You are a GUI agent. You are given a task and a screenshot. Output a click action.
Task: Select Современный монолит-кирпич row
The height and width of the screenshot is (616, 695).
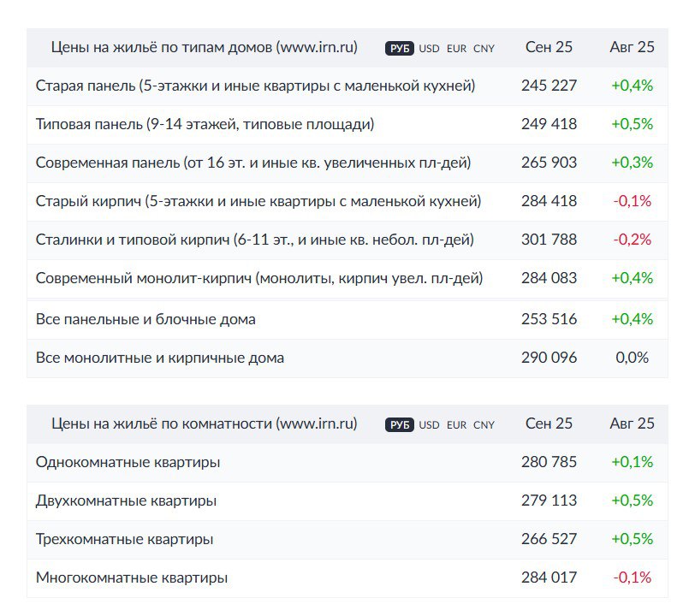tap(259, 278)
